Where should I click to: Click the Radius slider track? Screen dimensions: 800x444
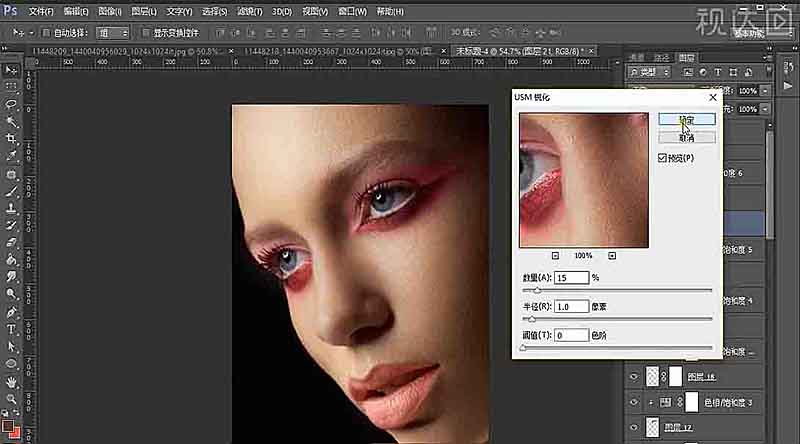point(617,319)
